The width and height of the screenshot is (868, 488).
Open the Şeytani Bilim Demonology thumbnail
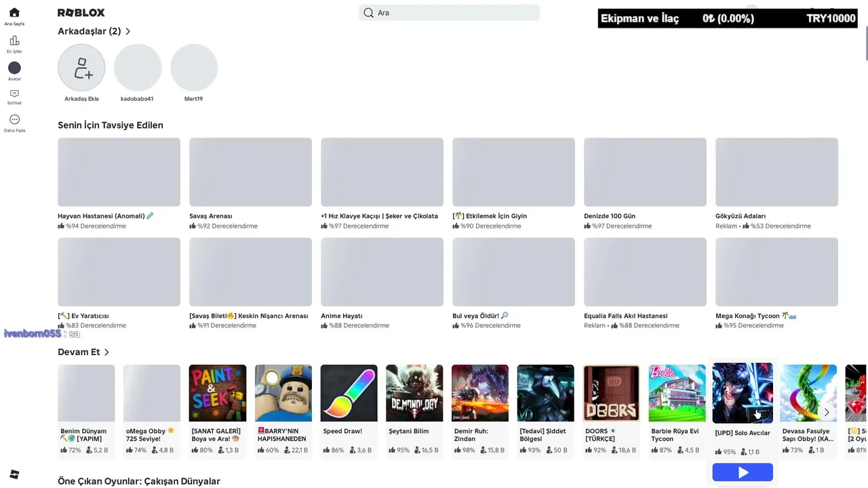414,393
